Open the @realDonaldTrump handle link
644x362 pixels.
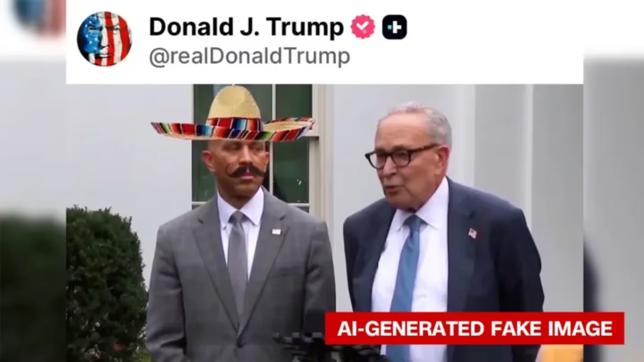250,57
